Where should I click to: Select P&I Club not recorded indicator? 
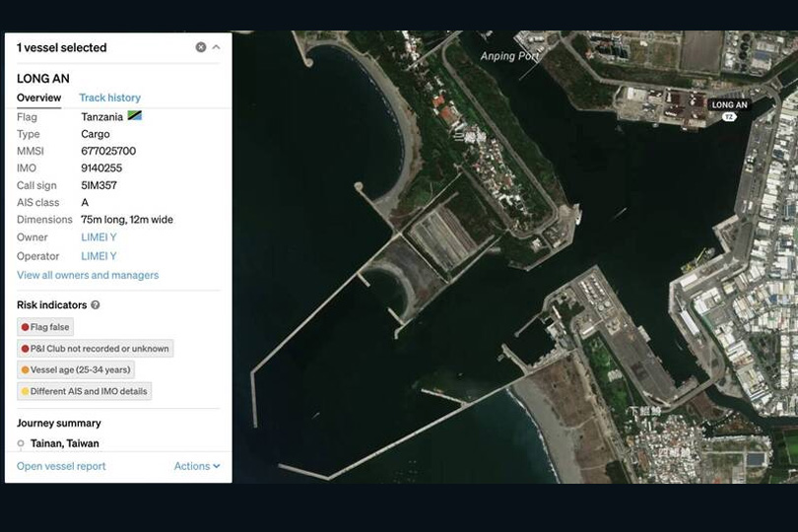tap(95, 349)
